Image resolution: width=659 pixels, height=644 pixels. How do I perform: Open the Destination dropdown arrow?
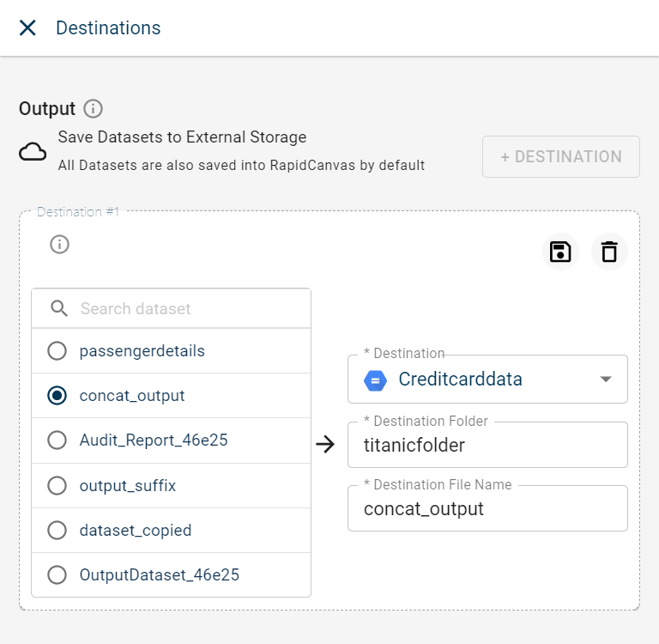(605, 380)
